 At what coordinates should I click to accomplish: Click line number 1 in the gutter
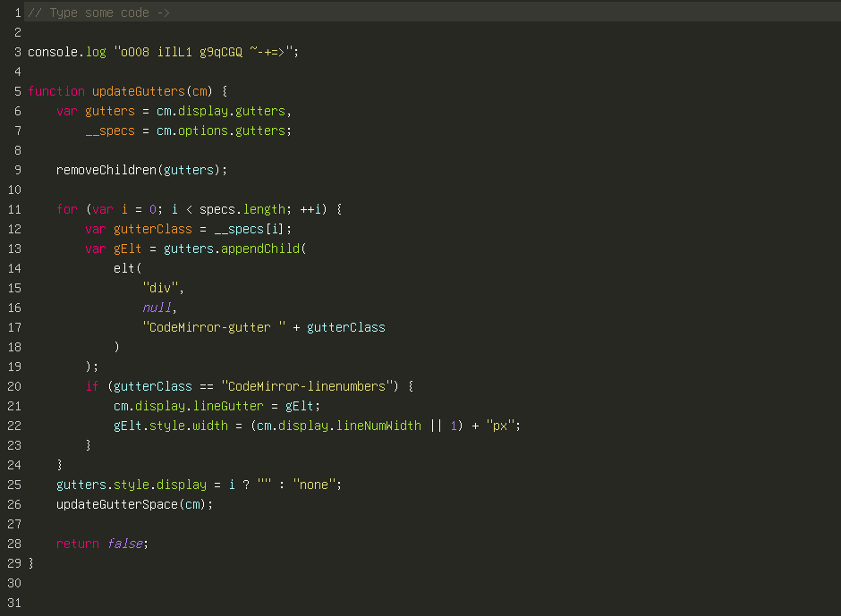pyautogui.click(x=18, y=13)
